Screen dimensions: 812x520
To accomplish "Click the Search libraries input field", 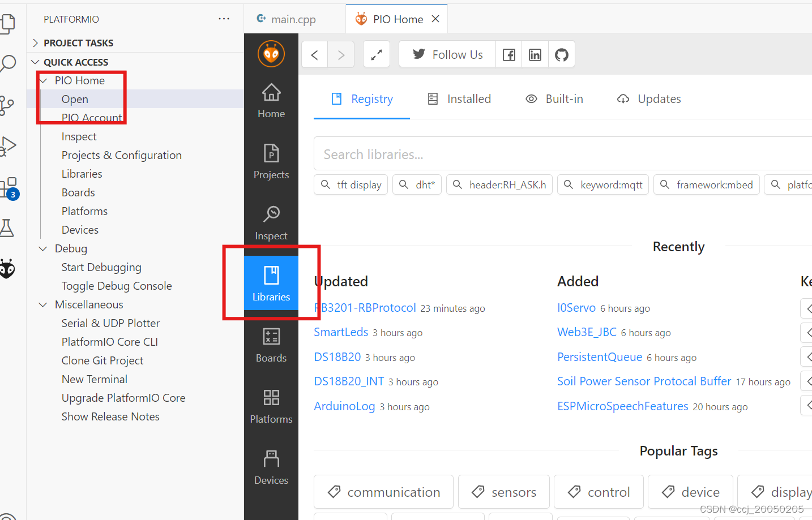I will pos(561,153).
